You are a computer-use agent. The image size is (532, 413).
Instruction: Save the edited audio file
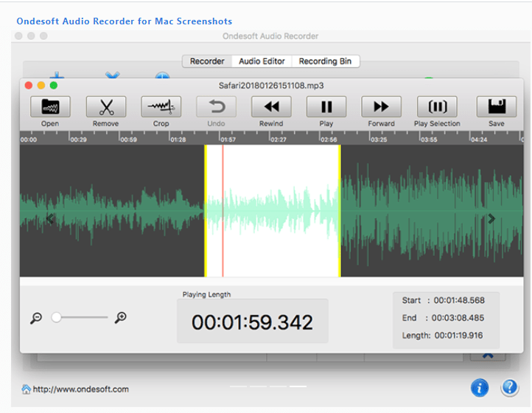click(497, 107)
